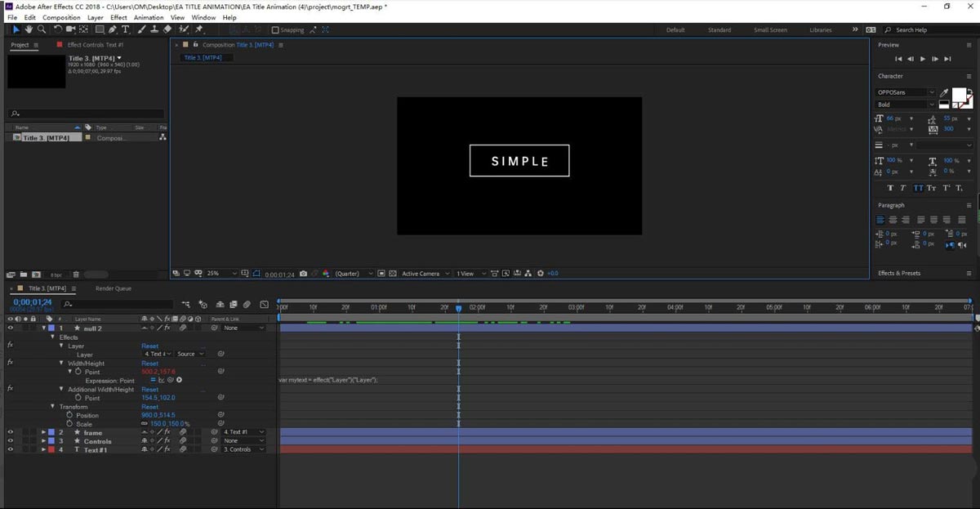Viewport: 980px width, 509px height.
Task: Switch to the Render Queue tab
Action: point(114,288)
